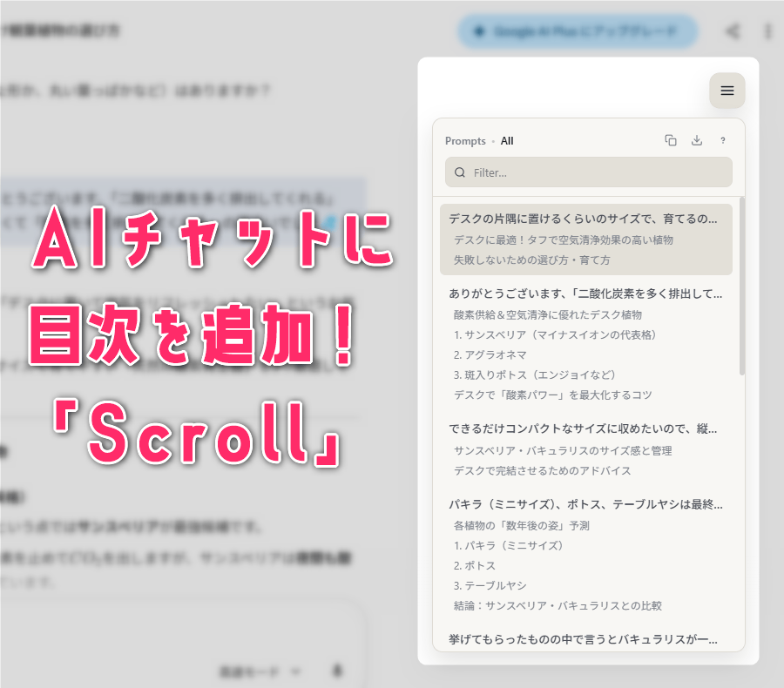Click the Google AI Plus upgrade button
This screenshot has height=688, width=784.
[x=575, y=31]
